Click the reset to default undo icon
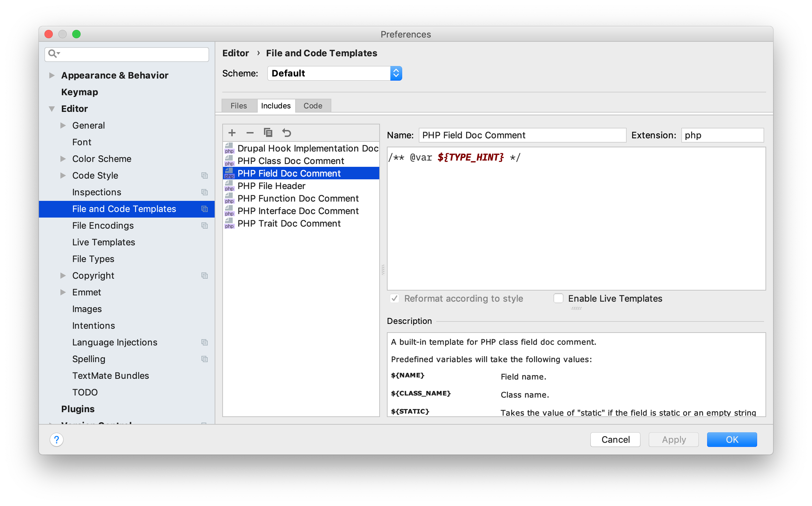This screenshot has width=812, height=506. [x=287, y=133]
